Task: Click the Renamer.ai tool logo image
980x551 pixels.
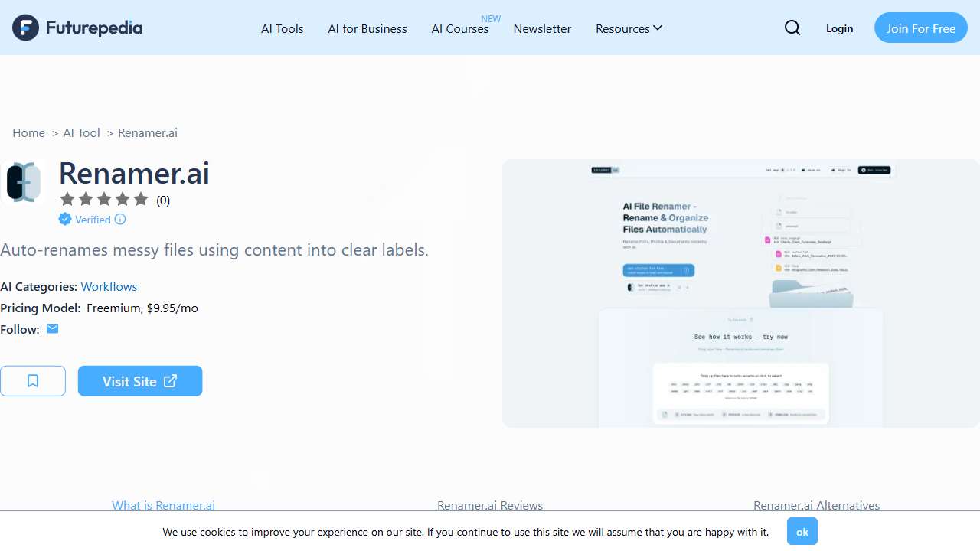Action: tap(23, 181)
